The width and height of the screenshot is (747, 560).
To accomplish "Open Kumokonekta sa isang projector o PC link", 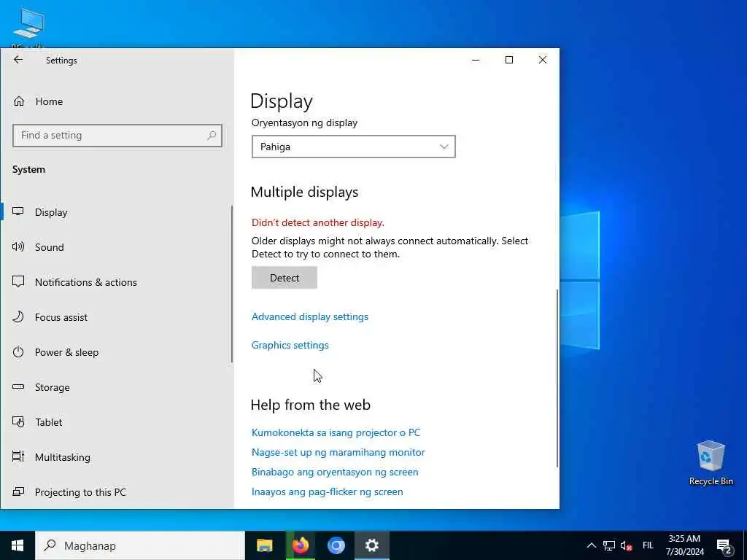I will (x=336, y=433).
